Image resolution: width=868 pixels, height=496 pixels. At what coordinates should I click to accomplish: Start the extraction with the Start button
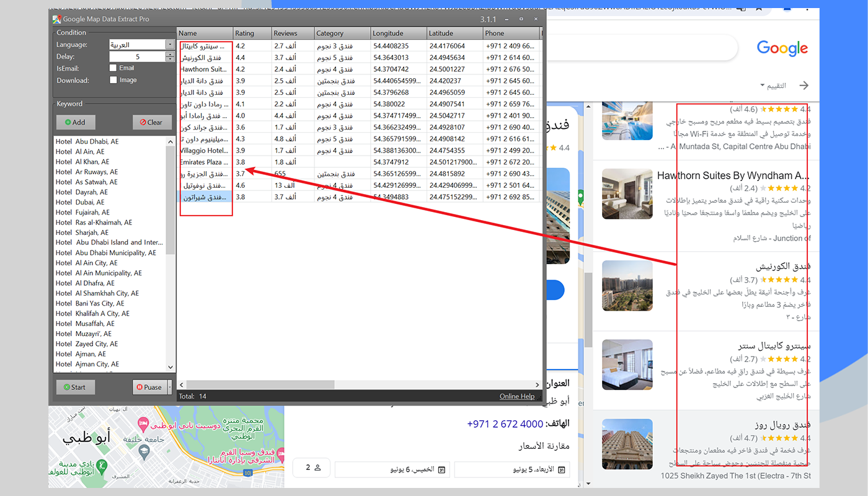(75, 387)
